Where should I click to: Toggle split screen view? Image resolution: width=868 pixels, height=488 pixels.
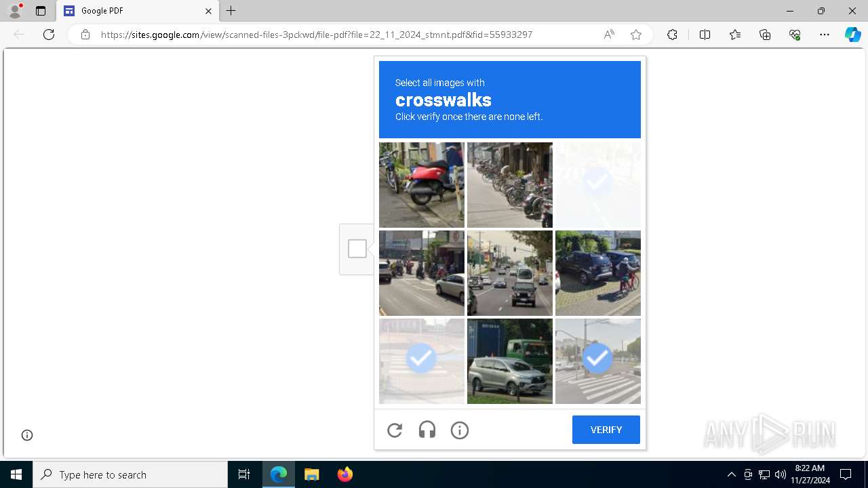[x=705, y=35]
